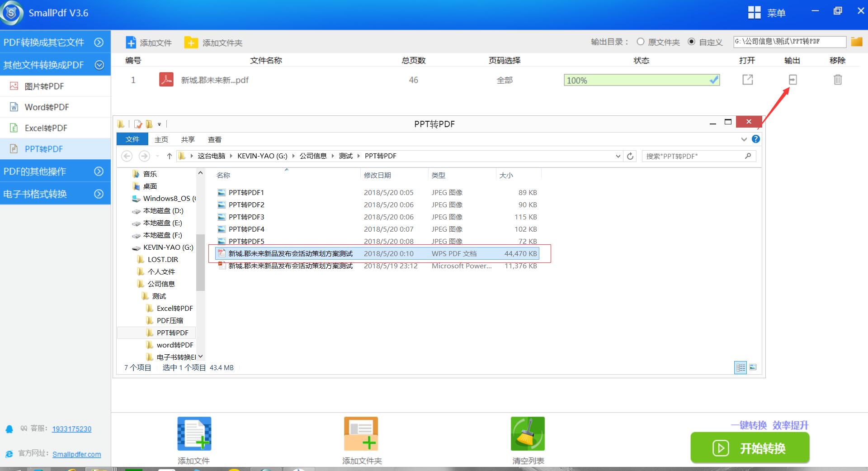Select the 自定义 radio button
The width and height of the screenshot is (868, 471).
point(691,42)
